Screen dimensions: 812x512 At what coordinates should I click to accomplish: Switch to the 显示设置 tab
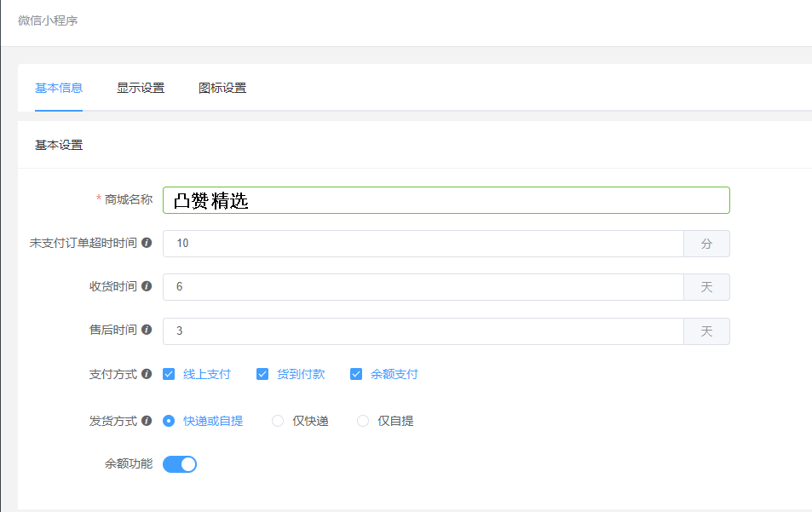click(x=141, y=88)
